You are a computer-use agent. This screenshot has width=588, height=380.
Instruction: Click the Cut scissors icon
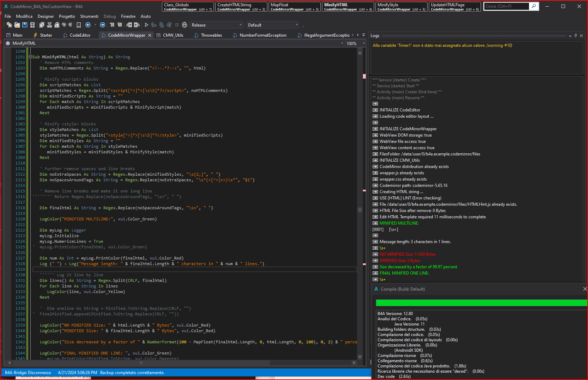(50, 25)
